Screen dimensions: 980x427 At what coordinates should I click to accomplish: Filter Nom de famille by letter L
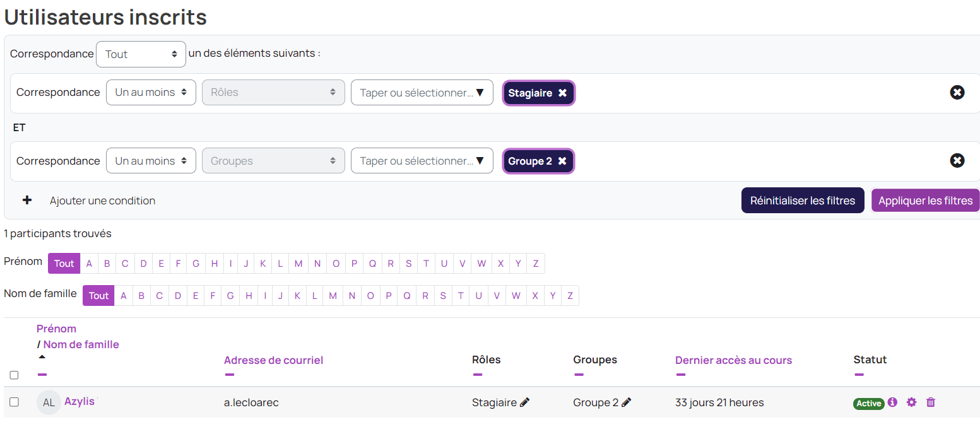314,296
